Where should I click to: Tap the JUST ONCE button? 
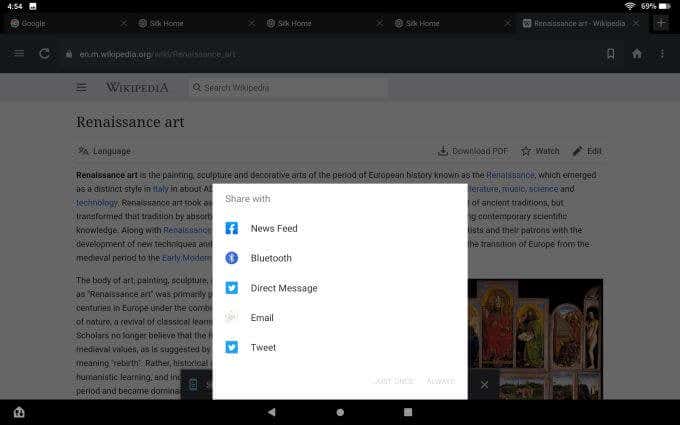(394, 381)
